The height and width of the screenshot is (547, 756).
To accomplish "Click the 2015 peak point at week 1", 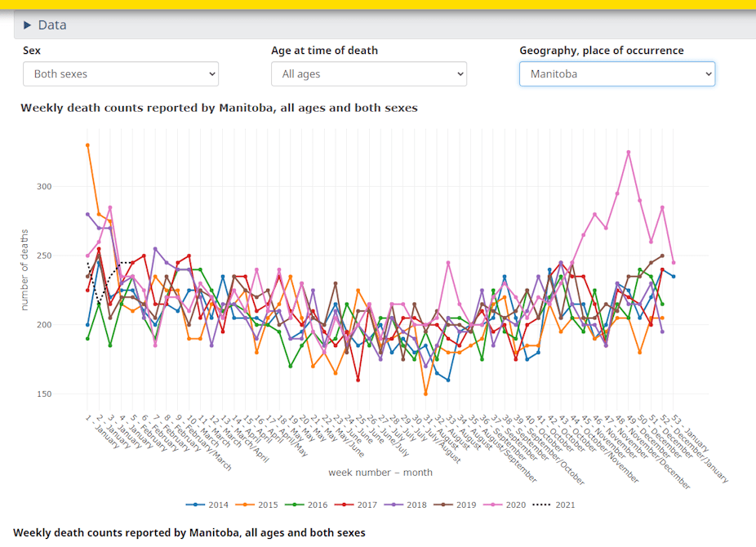I will pyautogui.click(x=87, y=145).
